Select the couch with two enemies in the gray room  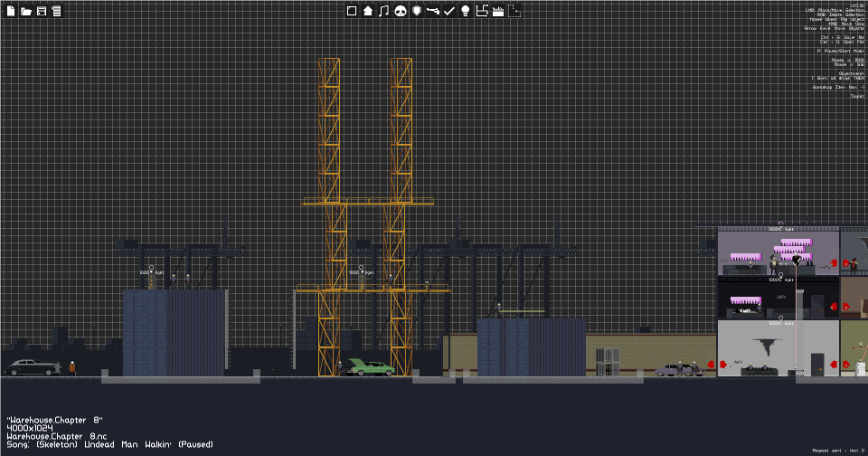pos(758,370)
